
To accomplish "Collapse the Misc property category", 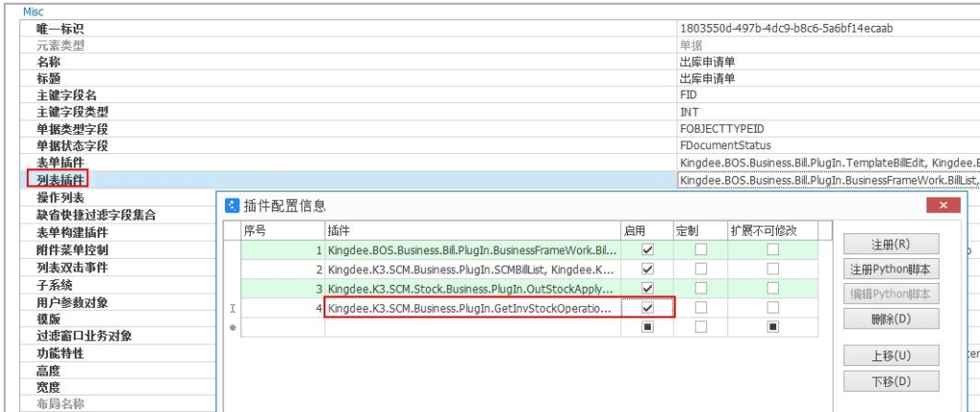I will [33, 11].
